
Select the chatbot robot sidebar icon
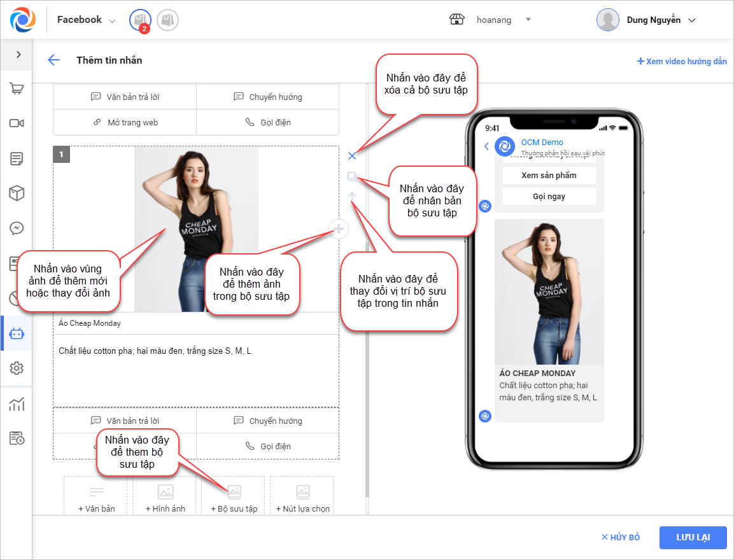pyautogui.click(x=17, y=333)
